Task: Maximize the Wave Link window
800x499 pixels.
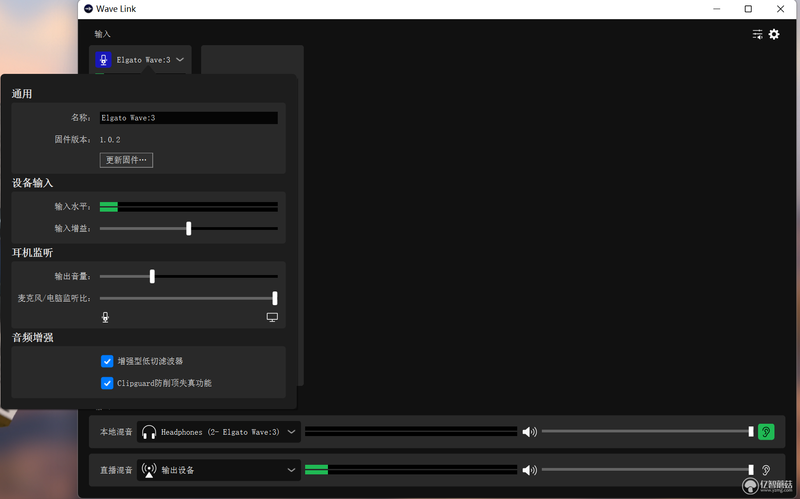Action: tap(748, 9)
